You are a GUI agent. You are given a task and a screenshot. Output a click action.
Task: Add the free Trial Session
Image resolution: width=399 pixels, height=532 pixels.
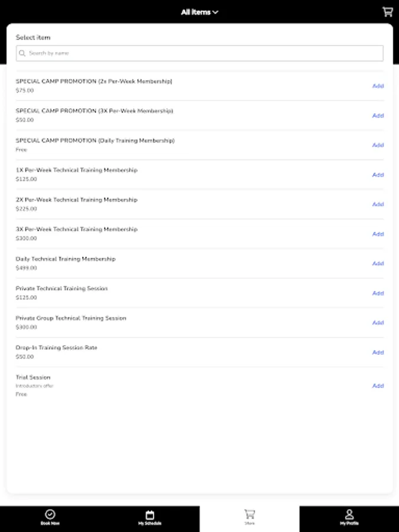378,386
